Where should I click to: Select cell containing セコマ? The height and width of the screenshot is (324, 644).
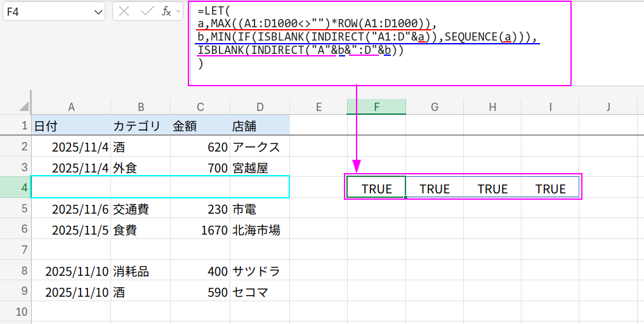coord(260,291)
